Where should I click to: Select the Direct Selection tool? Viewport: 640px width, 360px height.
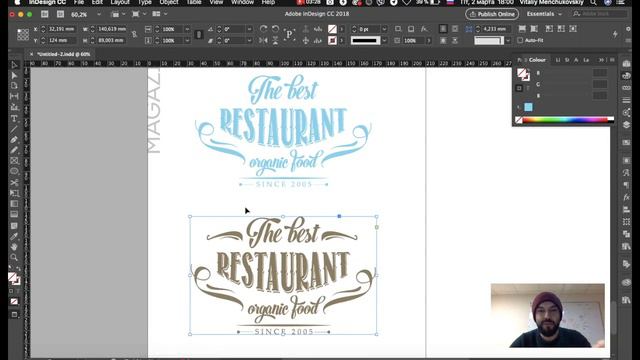click(x=14, y=76)
